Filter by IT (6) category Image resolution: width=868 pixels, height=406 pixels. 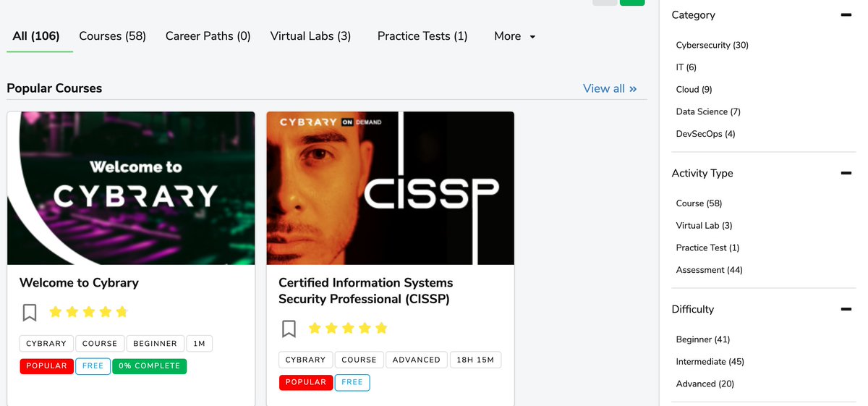pos(686,67)
